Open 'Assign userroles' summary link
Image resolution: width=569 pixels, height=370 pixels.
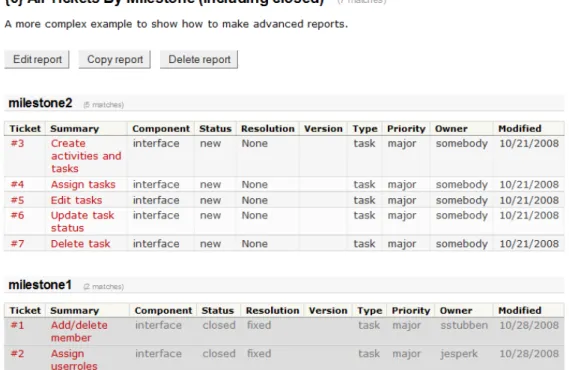point(74,359)
